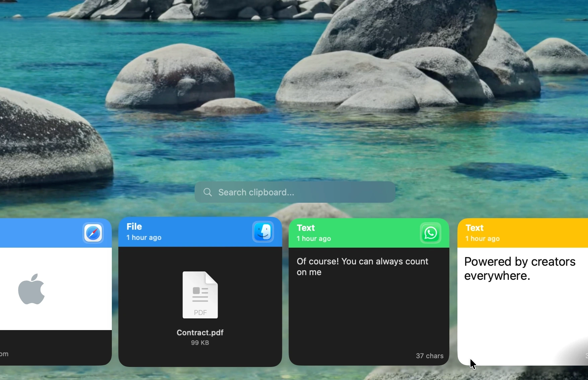Click the Finder icon on the File card
The image size is (588, 380).
coord(264,232)
